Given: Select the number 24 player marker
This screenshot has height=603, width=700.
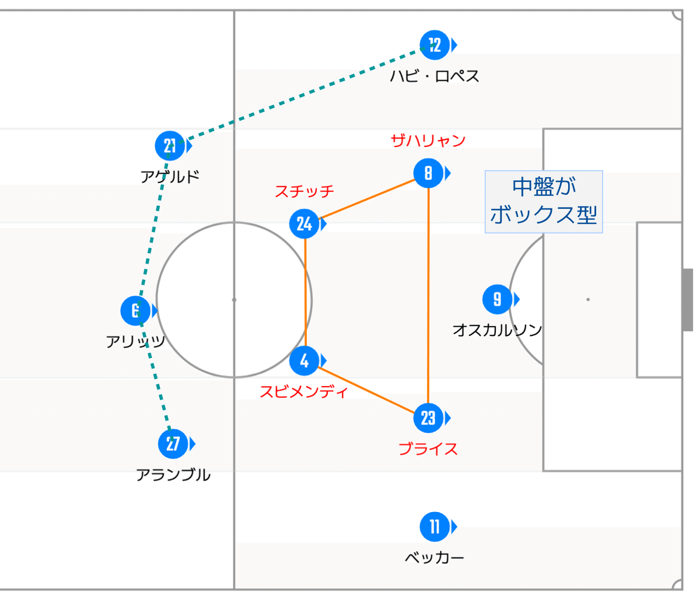Looking at the screenshot, I should click(304, 223).
